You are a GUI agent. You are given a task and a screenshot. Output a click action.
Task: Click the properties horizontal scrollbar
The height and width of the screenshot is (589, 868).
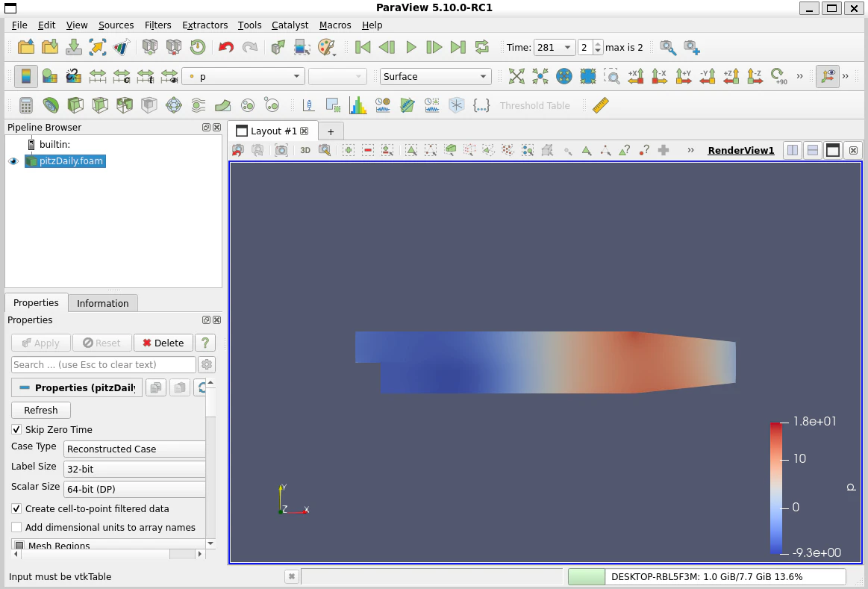pos(107,554)
